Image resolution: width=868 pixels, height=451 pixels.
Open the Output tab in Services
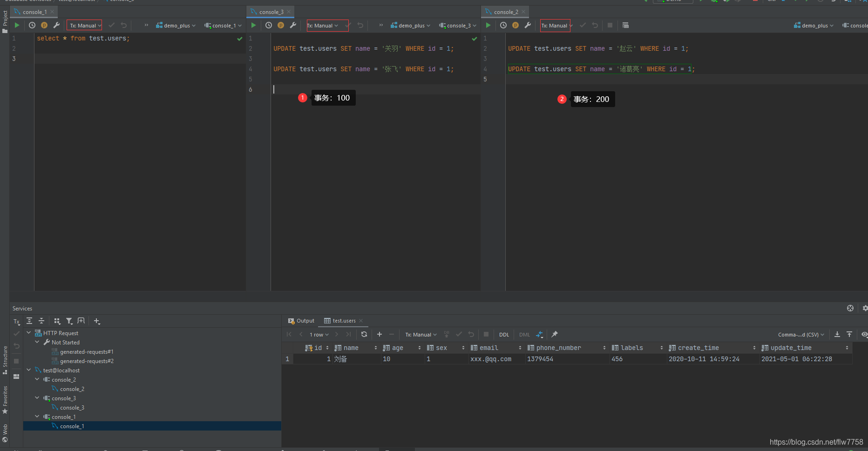pos(301,321)
